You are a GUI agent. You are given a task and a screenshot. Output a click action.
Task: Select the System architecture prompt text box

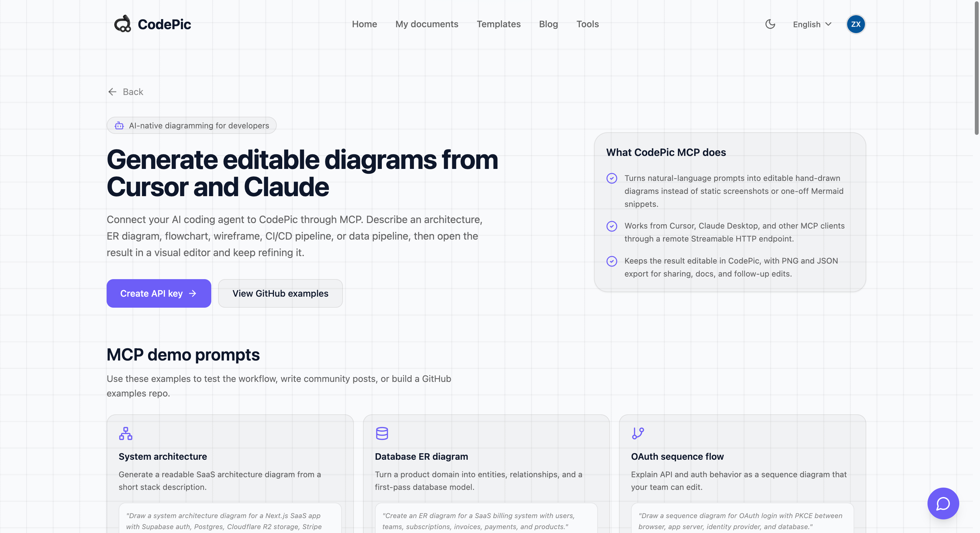230,518
